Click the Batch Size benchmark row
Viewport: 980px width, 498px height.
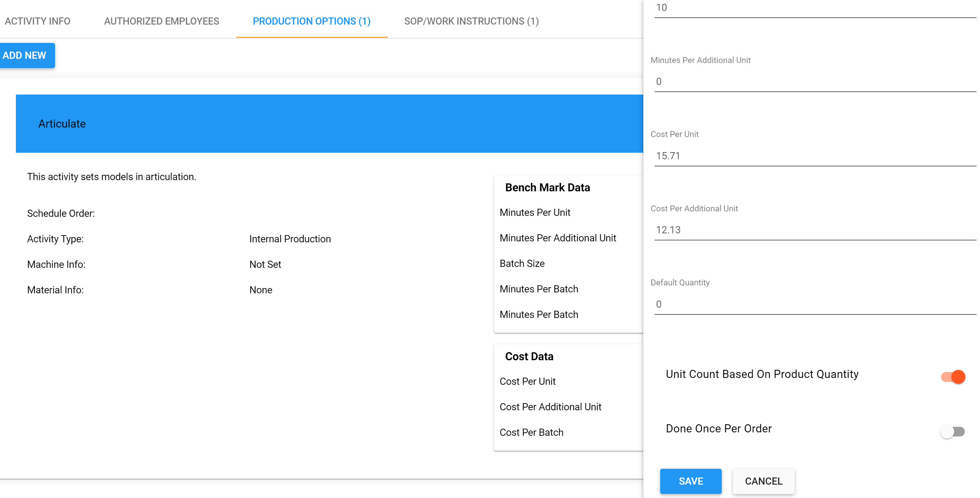tap(522, 263)
